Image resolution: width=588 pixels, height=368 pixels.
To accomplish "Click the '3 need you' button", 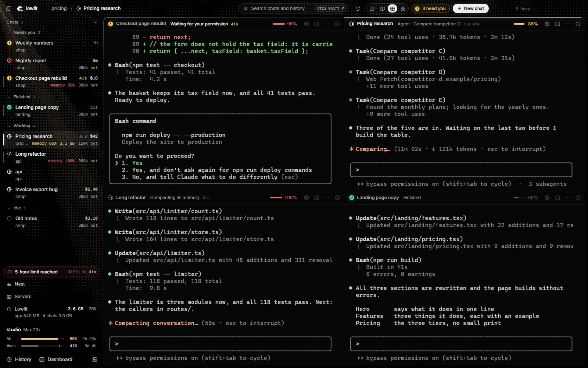I will pyautogui.click(x=430, y=8).
